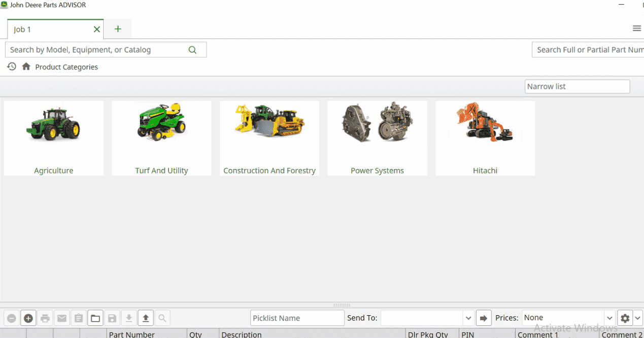
Task: Click the Narrow list filter box
Action: coord(577,86)
